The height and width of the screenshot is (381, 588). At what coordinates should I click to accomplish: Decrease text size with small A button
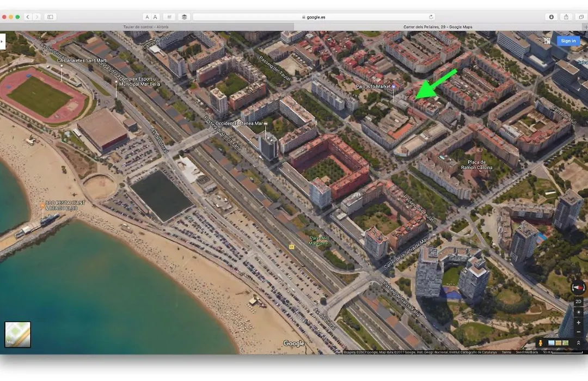click(x=147, y=17)
